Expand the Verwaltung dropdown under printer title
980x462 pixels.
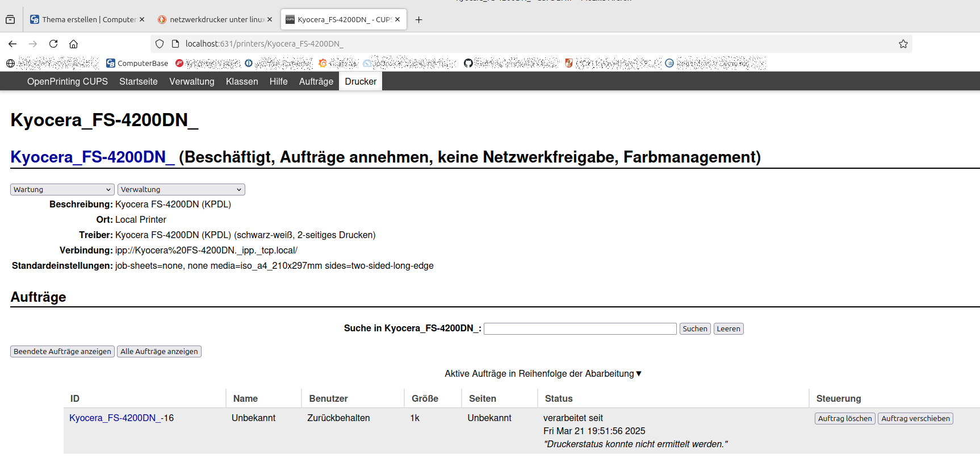pyautogui.click(x=181, y=189)
